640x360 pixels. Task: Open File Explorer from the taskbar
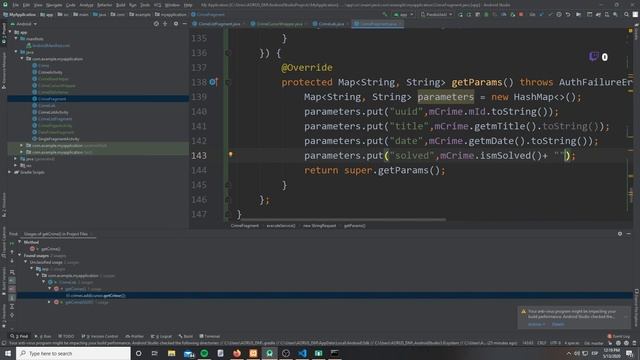pyautogui.click(x=171, y=353)
